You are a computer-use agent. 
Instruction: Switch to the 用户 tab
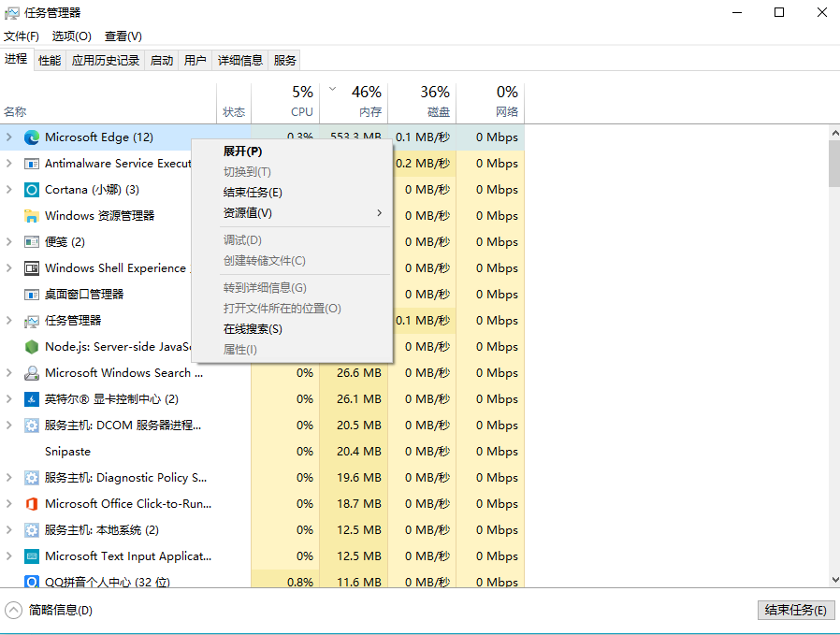[195, 61]
